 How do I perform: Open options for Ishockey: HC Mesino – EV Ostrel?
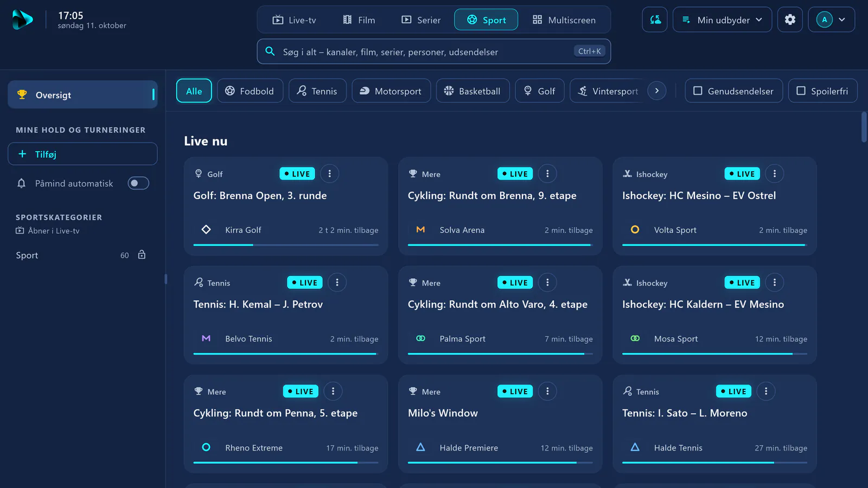[x=774, y=174]
